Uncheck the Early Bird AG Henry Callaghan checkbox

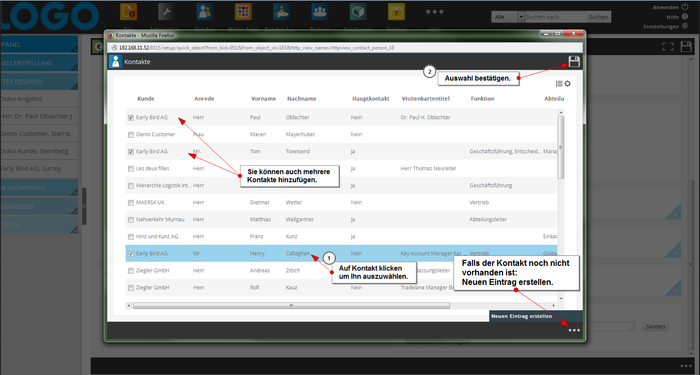(131, 254)
